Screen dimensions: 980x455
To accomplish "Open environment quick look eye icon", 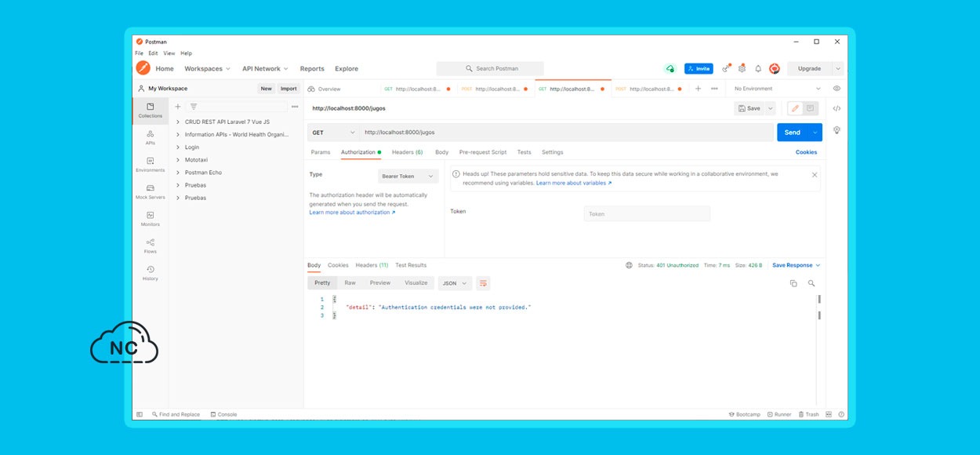I will coord(837,89).
